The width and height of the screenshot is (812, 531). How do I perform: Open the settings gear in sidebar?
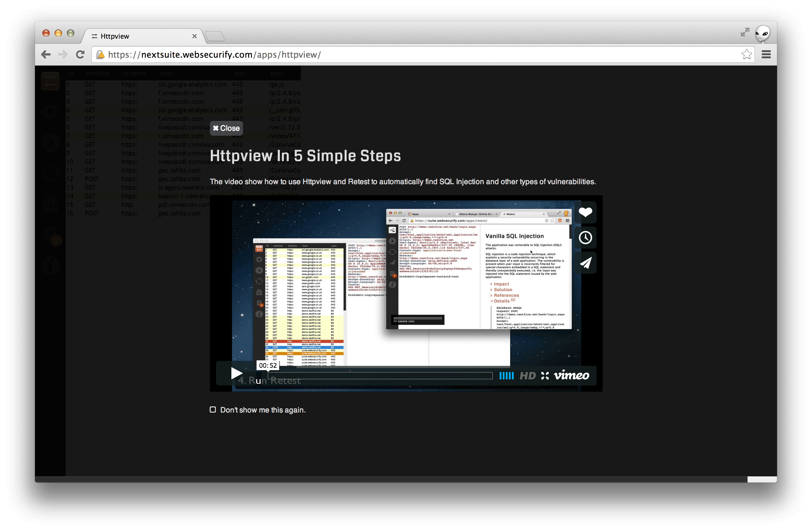pyautogui.click(x=51, y=111)
